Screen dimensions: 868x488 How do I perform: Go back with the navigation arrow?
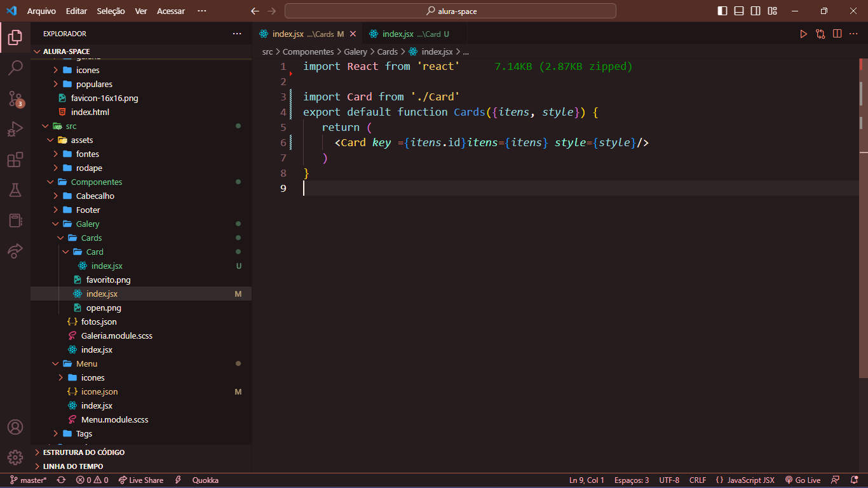click(255, 11)
